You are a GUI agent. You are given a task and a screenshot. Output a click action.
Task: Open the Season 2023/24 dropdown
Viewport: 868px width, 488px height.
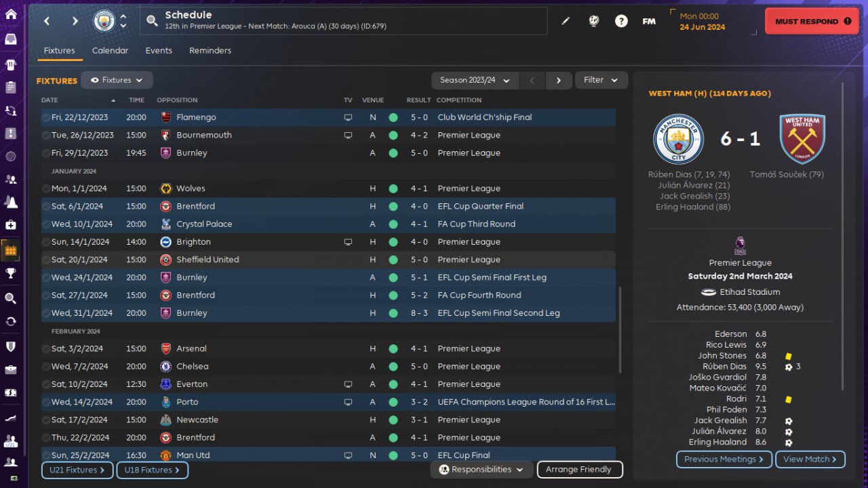475,80
